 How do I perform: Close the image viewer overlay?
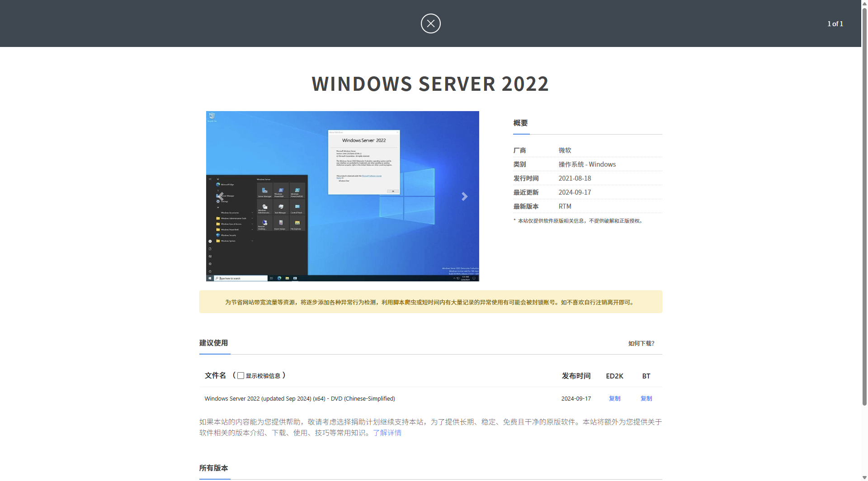pos(430,23)
